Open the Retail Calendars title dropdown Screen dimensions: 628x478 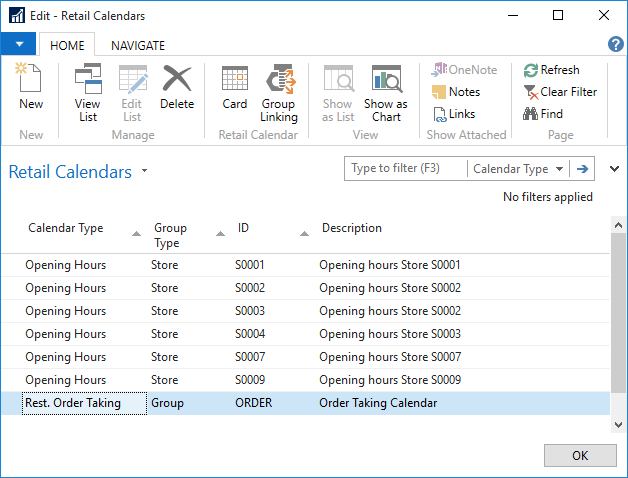(x=144, y=171)
